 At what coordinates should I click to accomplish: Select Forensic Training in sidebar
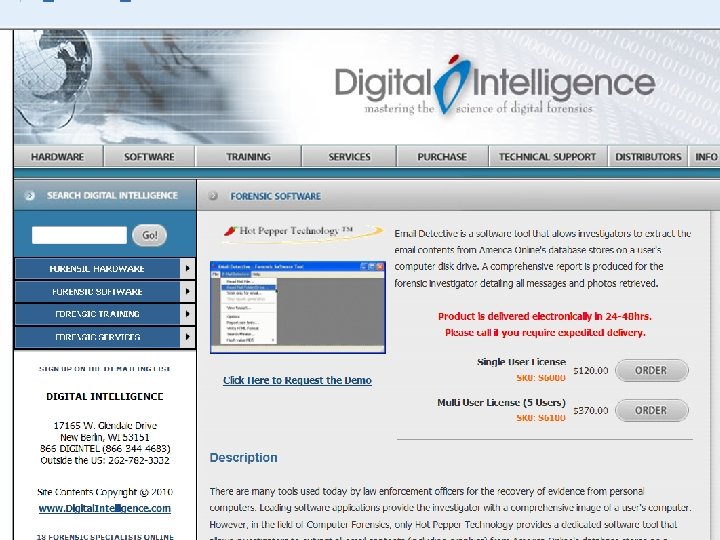pyautogui.click(x=97, y=314)
